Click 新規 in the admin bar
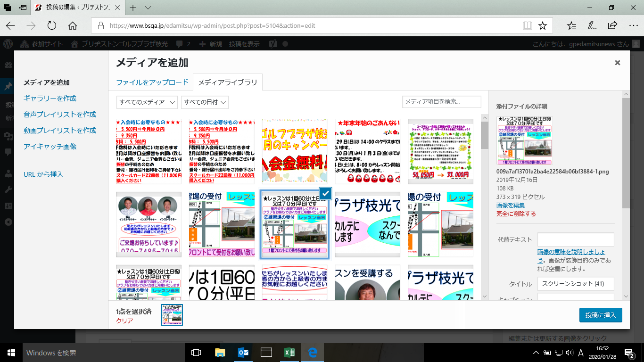The image size is (644, 362). click(x=211, y=44)
